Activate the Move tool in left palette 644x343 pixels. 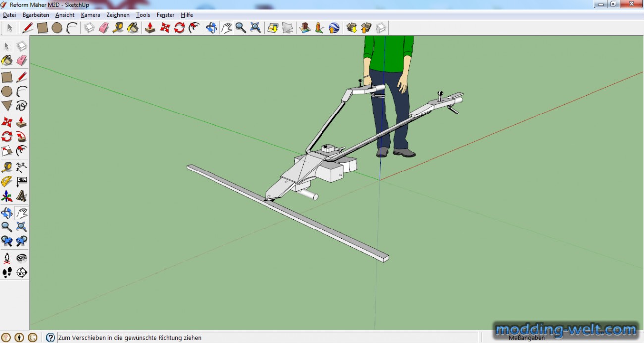7,122
